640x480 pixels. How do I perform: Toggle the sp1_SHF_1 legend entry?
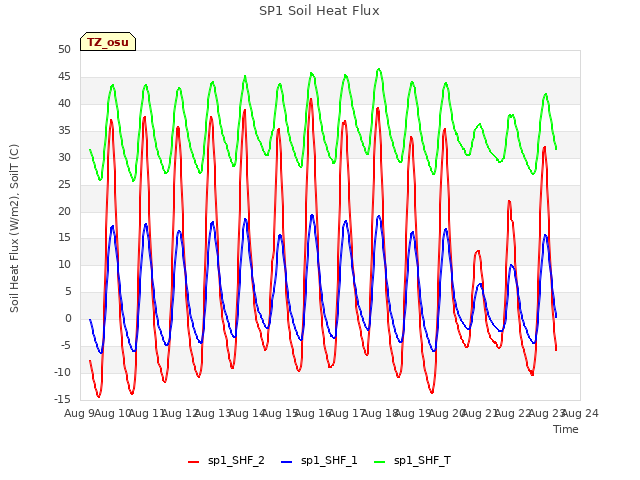pyautogui.click(x=319, y=460)
